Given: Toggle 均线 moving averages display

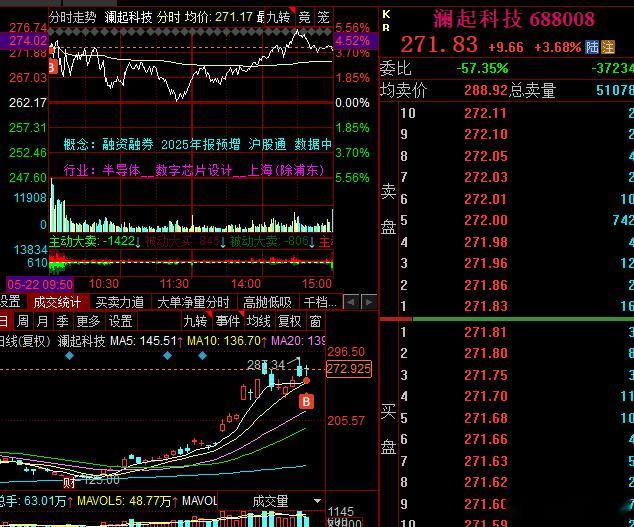Looking at the screenshot, I should click(258, 321).
